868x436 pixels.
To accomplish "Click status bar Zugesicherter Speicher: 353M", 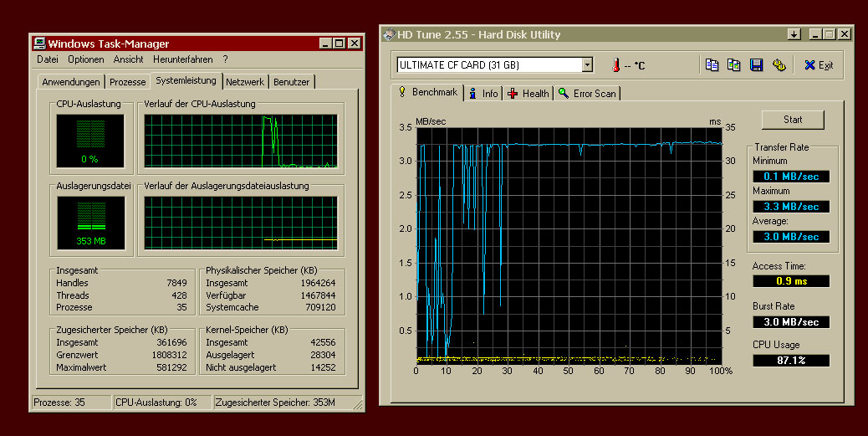I will (x=275, y=403).
